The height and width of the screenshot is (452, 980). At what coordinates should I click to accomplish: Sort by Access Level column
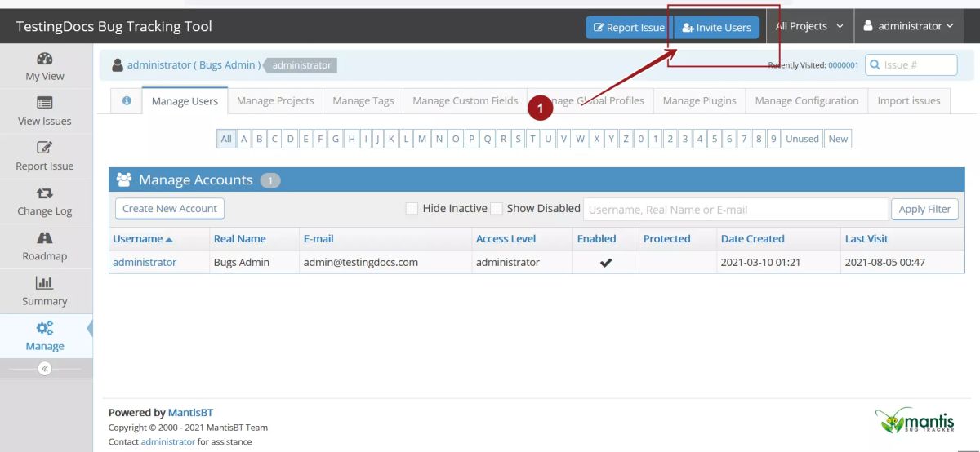(x=506, y=239)
